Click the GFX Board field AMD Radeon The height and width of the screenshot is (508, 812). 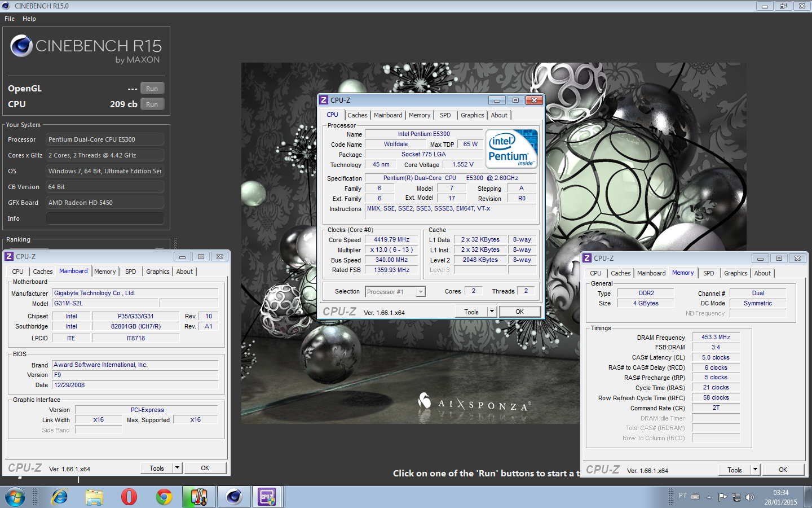(x=105, y=203)
